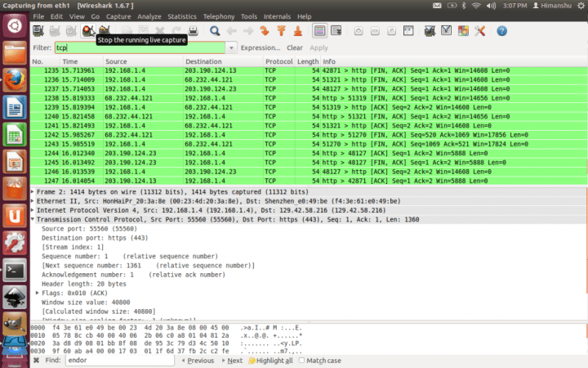
Task: Select the Window size value: 40800 line
Action: 86,302
